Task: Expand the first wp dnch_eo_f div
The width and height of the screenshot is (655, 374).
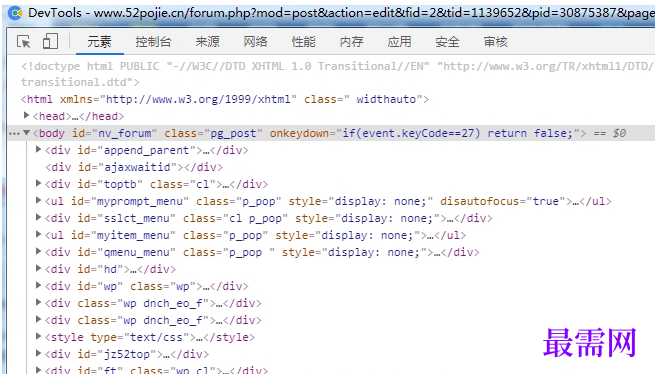Action: [38, 302]
